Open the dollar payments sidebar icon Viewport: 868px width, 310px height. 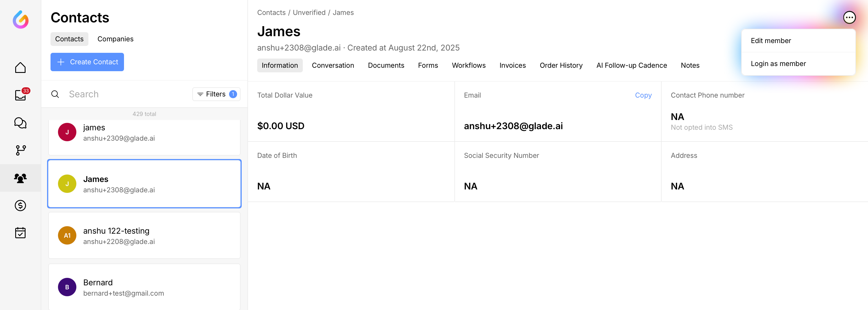(x=20, y=206)
